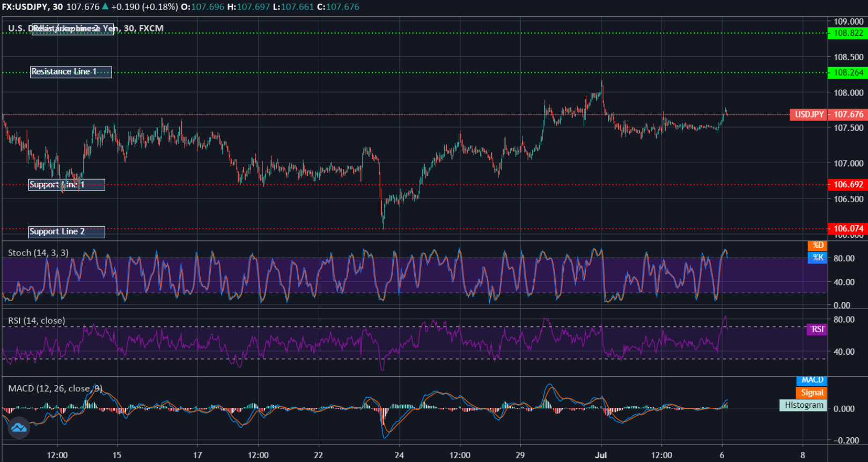Image resolution: width=868 pixels, height=462 pixels.
Task: Click the 108.264 green price tag
Action: coord(848,72)
